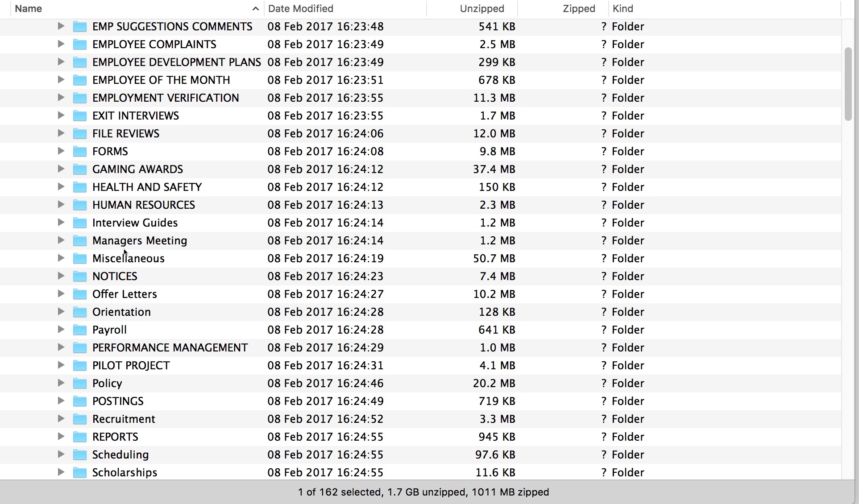This screenshot has width=859, height=504.
Task: Expand the Payroll folder triangle
Action: pos(61,330)
